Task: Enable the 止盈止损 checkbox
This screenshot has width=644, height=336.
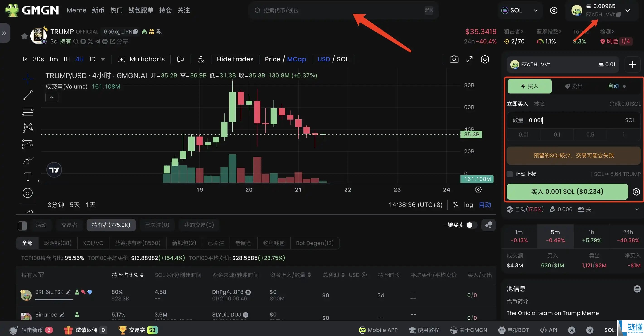Action: pos(510,174)
